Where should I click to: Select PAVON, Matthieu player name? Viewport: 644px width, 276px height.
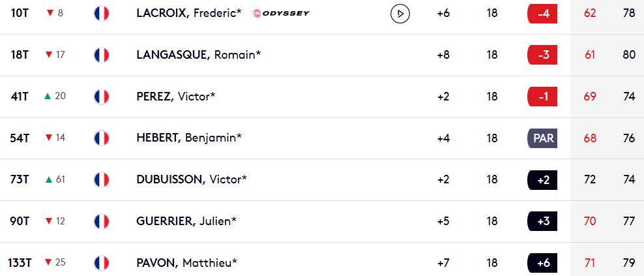point(187,263)
